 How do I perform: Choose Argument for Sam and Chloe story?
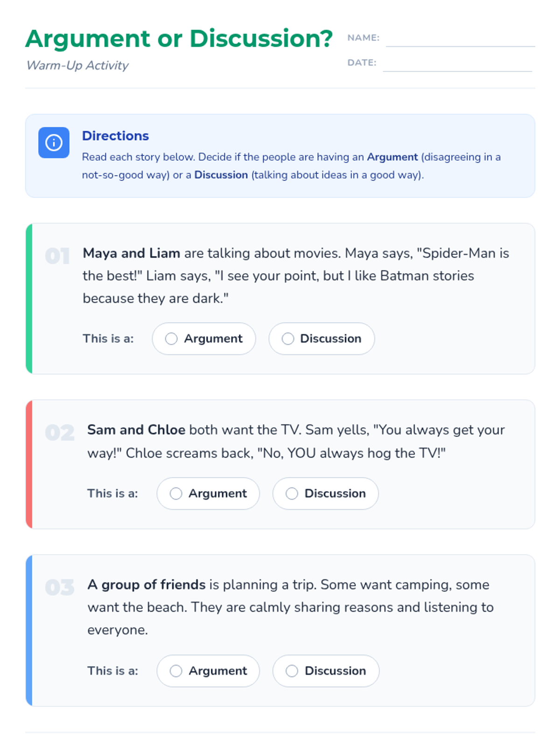pos(208,493)
